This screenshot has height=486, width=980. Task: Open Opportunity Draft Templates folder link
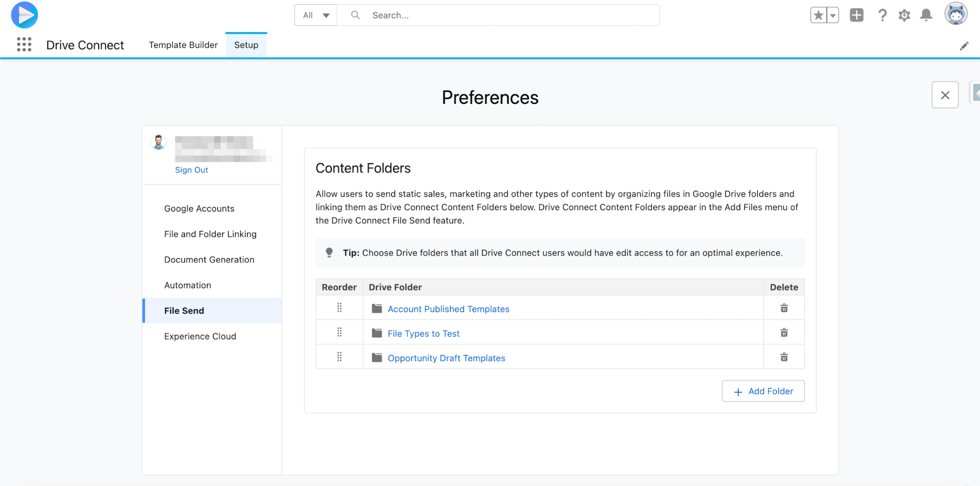446,358
